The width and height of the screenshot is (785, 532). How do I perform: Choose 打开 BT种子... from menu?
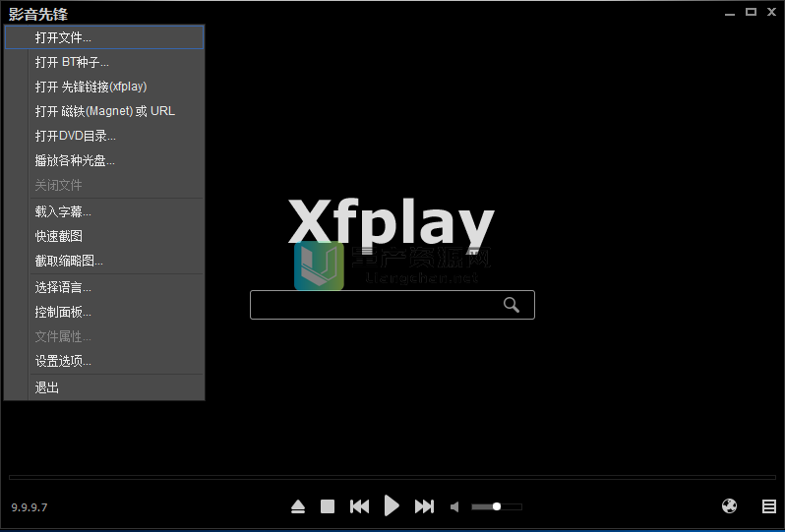104,62
